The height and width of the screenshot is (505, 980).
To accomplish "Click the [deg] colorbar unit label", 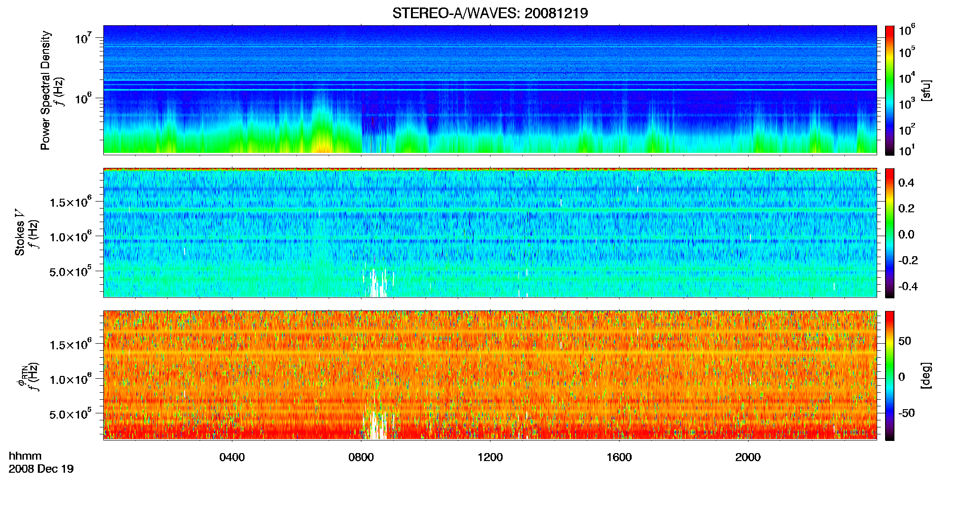I will (926, 375).
